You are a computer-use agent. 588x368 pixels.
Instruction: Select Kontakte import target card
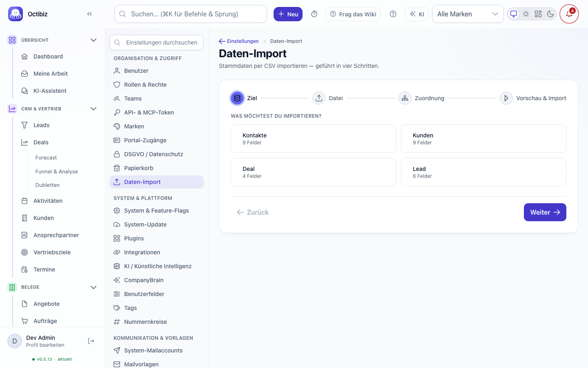[x=313, y=139]
